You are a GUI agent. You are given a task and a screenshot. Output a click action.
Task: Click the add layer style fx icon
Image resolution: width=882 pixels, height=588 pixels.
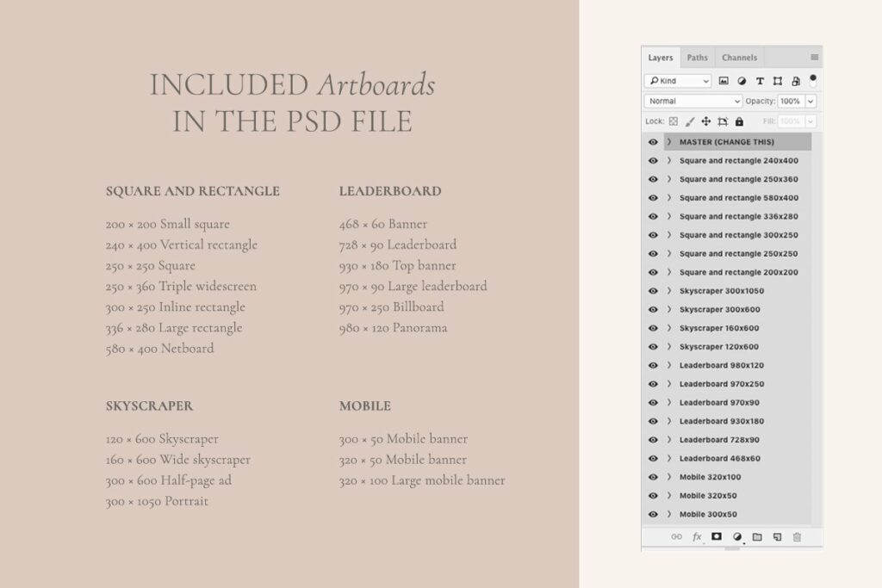tap(696, 537)
